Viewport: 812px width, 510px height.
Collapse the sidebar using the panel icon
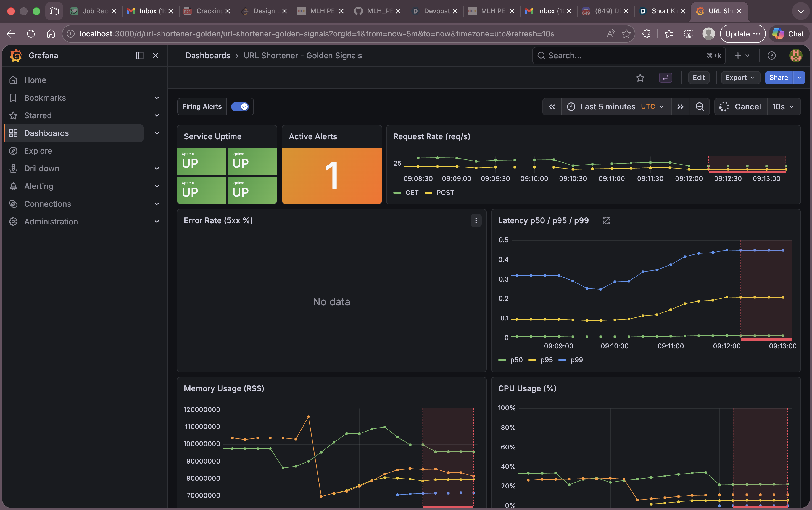139,55
